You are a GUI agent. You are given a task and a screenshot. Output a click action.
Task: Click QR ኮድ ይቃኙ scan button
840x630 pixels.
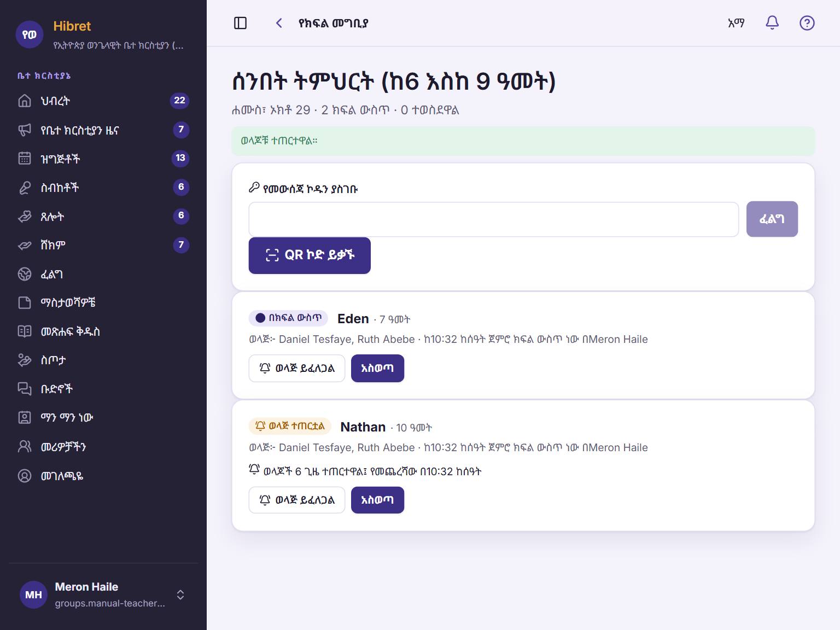coord(310,255)
